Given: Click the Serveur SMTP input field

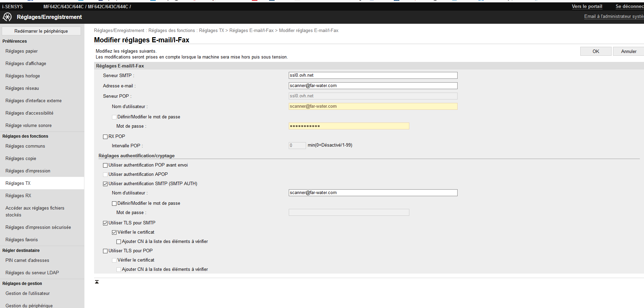Looking at the screenshot, I should click(x=373, y=75).
